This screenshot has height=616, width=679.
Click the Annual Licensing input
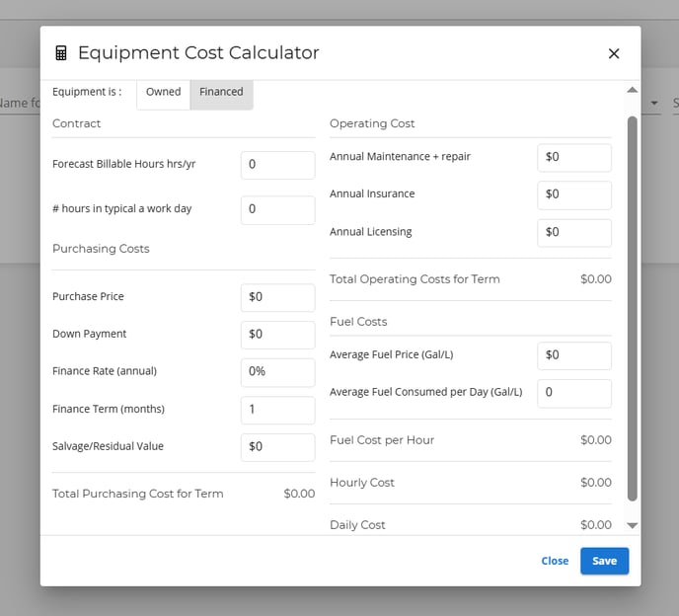pos(574,233)
